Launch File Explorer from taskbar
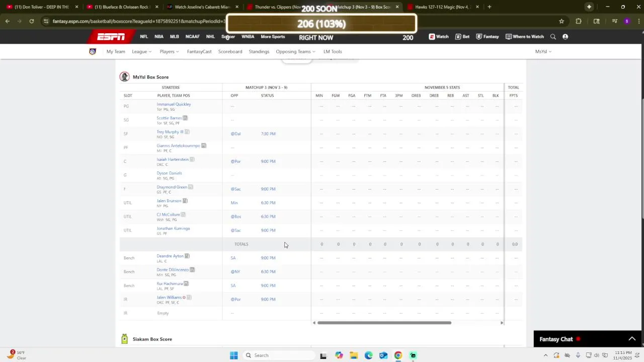 pyautogui.click(x=354, y=355)
